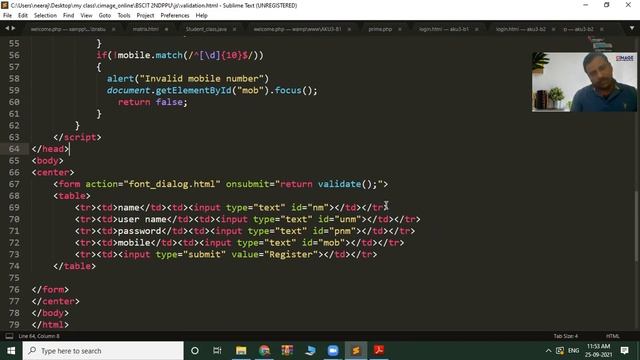
Task: Open the Goto menu
Action: point(104,16)
